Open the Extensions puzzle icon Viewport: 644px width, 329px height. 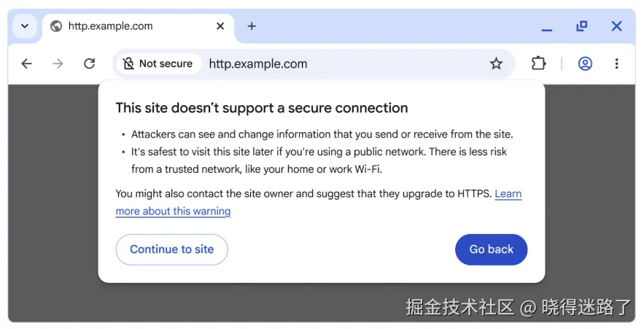[x=538, y=63]
